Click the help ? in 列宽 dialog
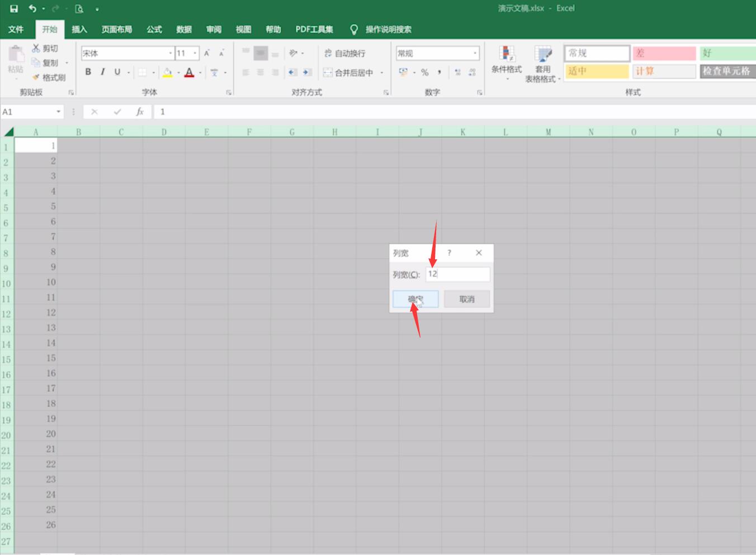The width and height of the screenshot is (756, 555). (449, 253)
